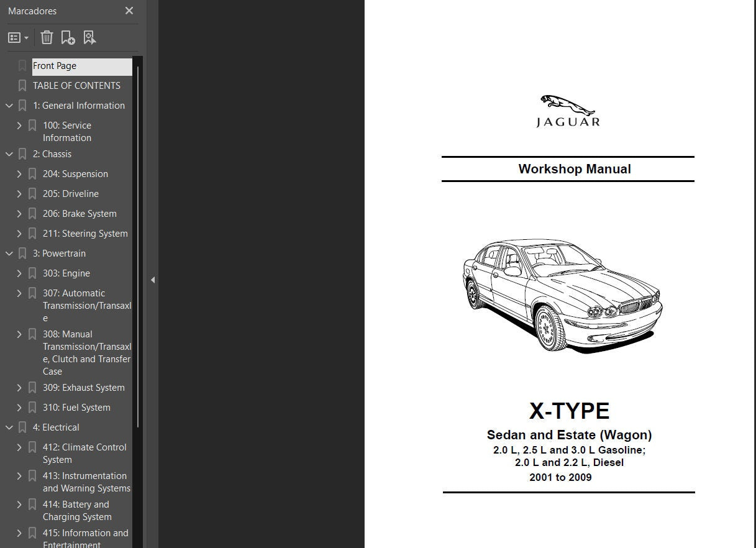Expand the 413: Instrumentation and Warning Systems bookmark
The image size is (756, 548).
(x=19, y=476)
